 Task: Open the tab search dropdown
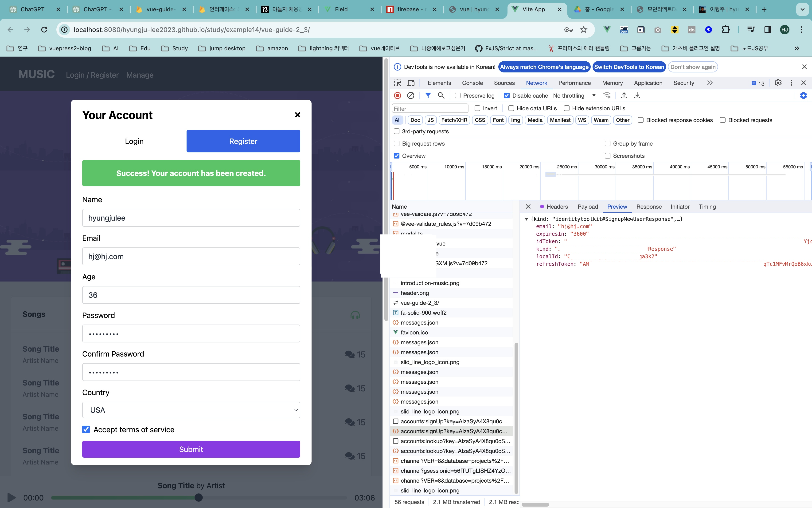point(802,9)
